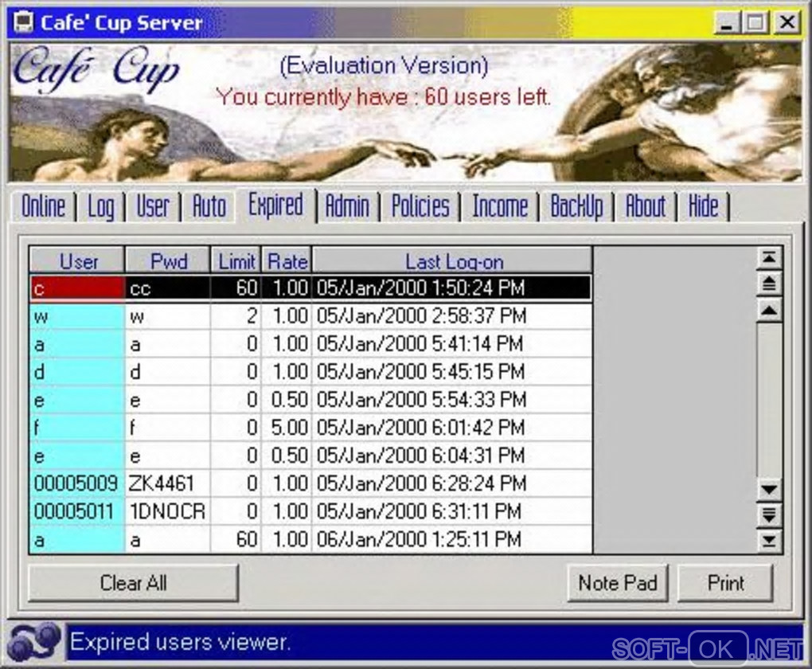This screenshot has height=669, width=812.
Task: Switch to the Log tab
Action: click(x=100, y=205)
